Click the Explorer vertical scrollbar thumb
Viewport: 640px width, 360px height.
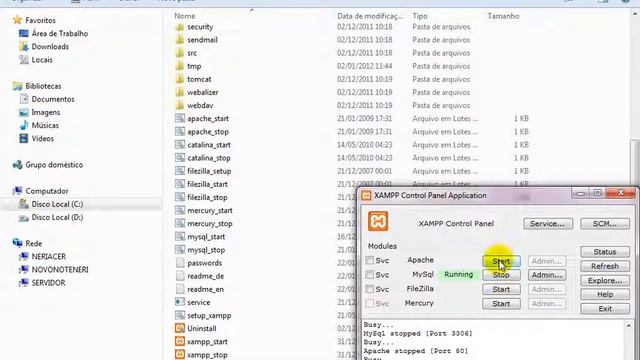[x=634, y=162]
